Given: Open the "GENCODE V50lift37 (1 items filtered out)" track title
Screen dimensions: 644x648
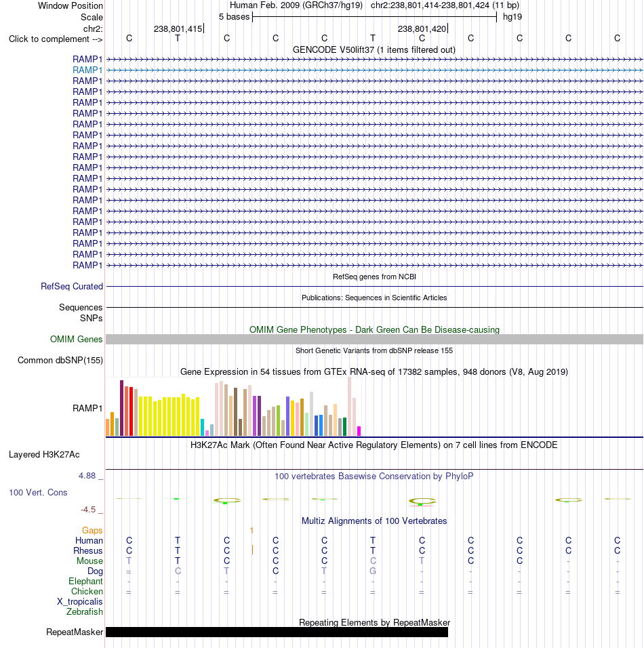Looking at the screenshot, I should coord(374,50).
